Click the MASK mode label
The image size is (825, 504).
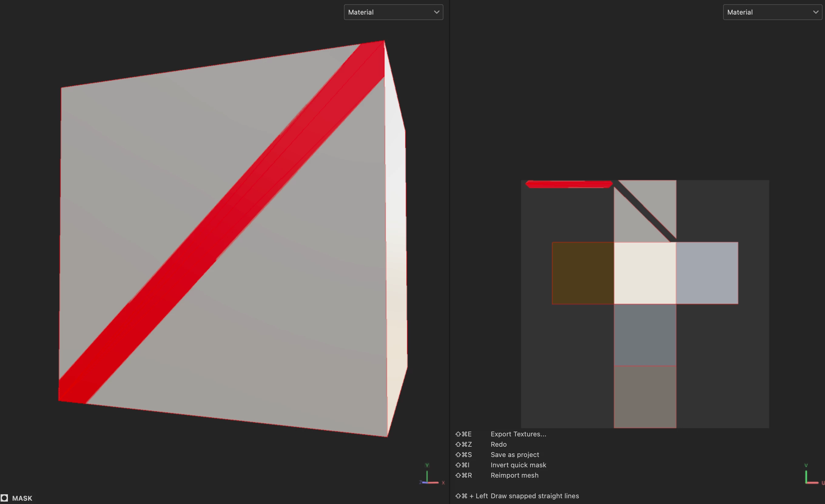(22, 498)
